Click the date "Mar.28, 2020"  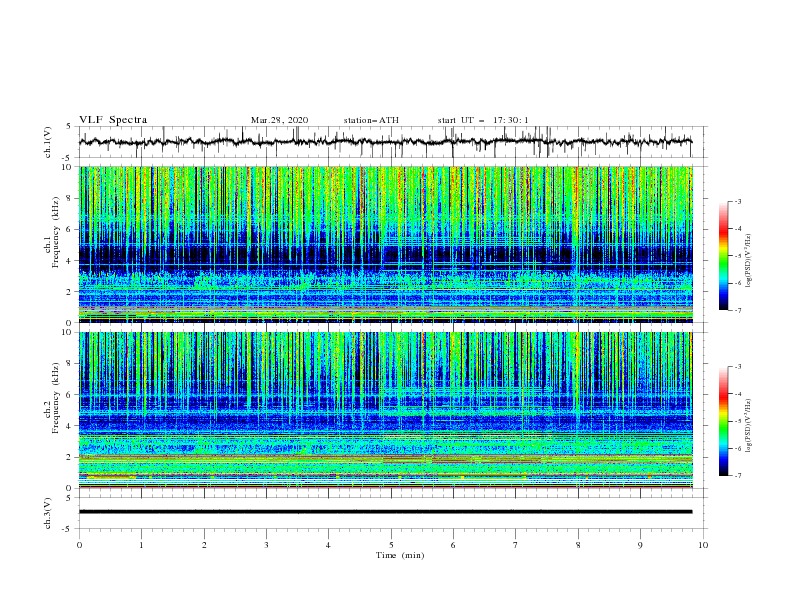(279, 120)
